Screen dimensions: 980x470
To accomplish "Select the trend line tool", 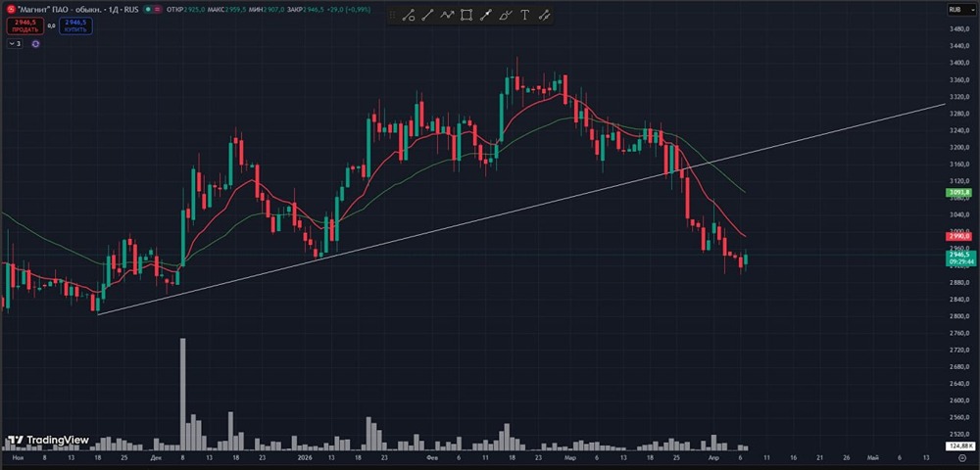I will click(427, 15).
